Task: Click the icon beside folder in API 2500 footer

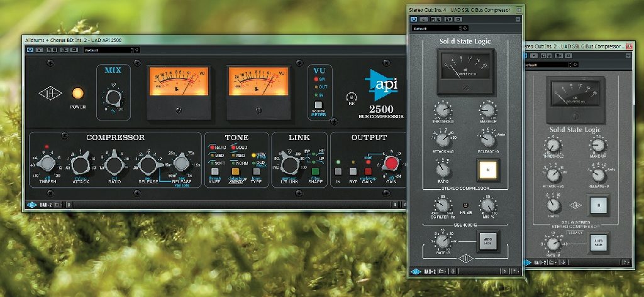Action: 69,204
